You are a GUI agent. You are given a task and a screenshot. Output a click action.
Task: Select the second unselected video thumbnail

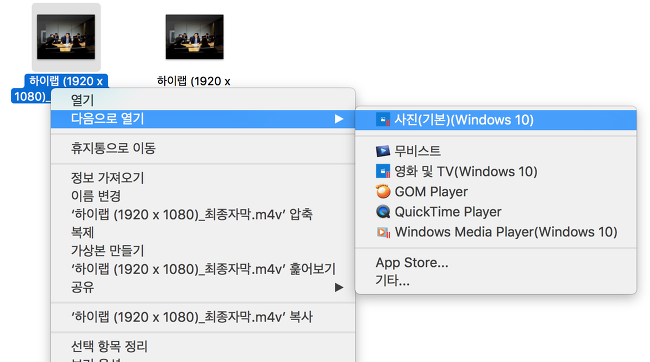(194, 37)
